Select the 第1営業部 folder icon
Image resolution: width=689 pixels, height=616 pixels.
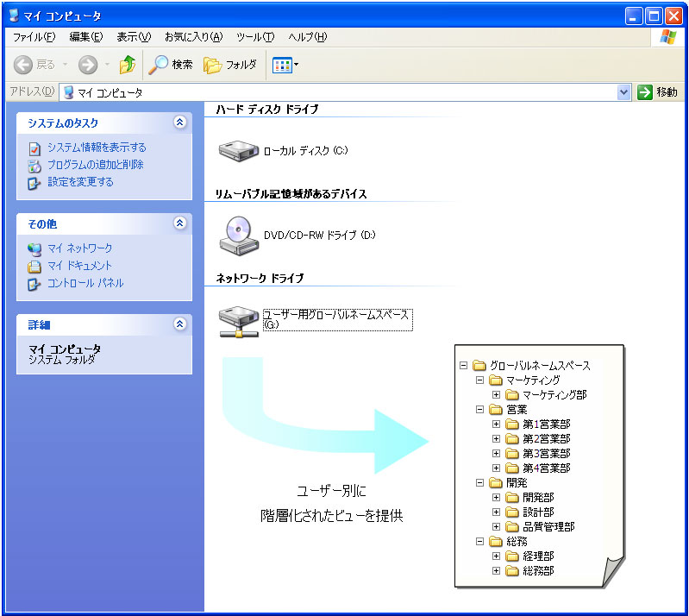[x=512, y=424]
